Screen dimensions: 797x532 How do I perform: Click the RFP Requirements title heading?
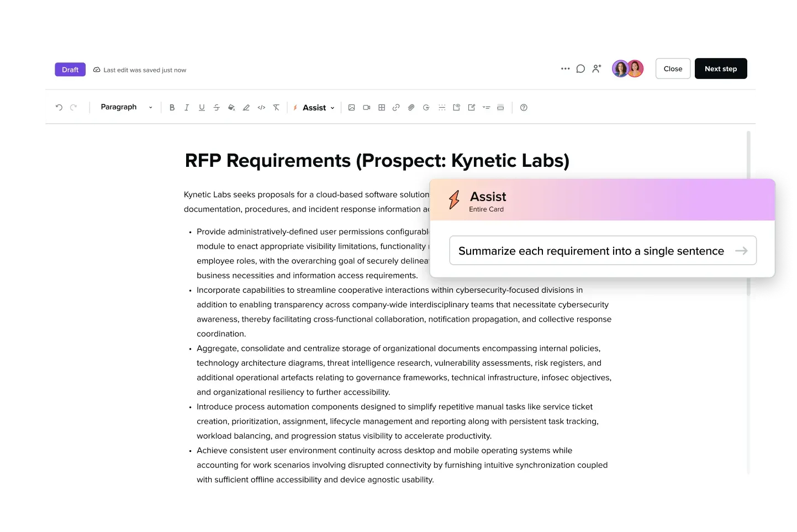377,160
